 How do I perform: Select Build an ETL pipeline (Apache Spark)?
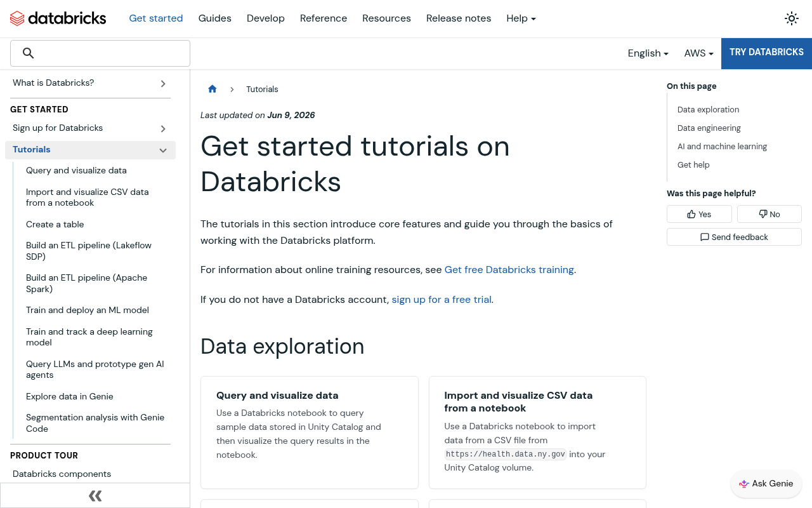[87, 284]
